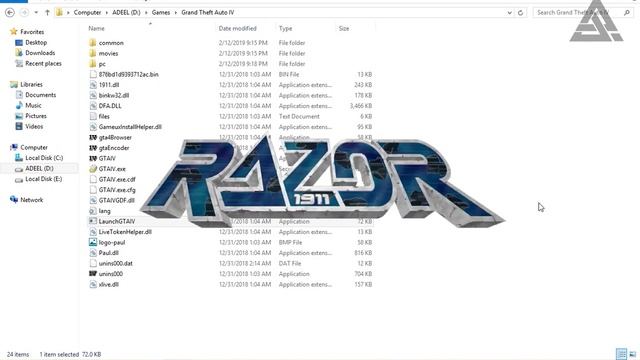The width and height of the screenshot is (640, 360).
Task: Select the files text document icon
Action: pos(93,117)
